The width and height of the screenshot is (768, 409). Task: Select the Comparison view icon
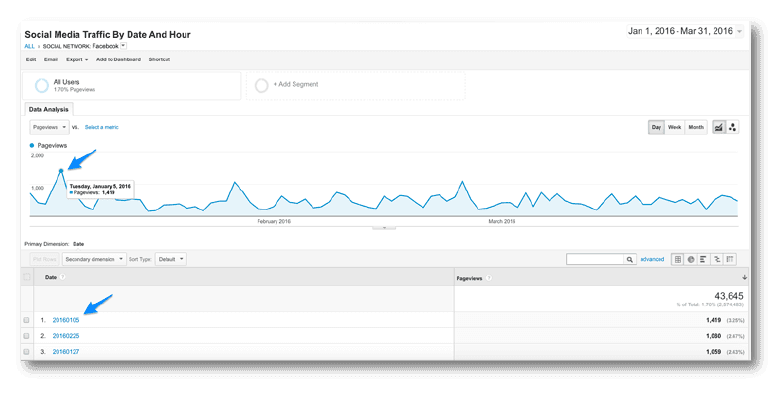coord(717,260)
